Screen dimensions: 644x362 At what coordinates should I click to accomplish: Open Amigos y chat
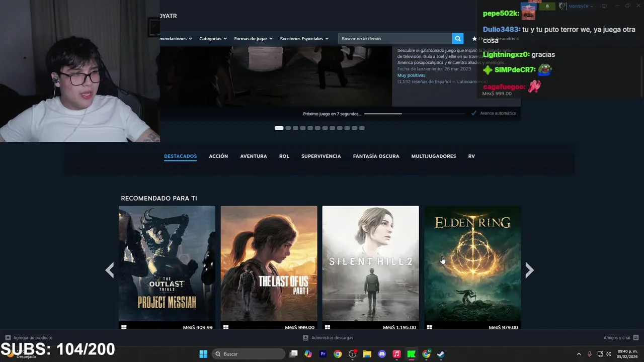point(617,338)
